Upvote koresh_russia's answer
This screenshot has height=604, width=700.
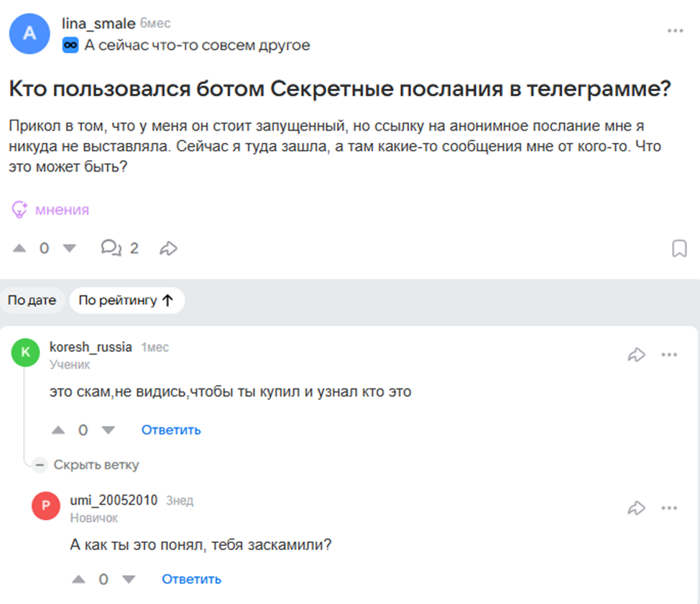tap(60, 430)
